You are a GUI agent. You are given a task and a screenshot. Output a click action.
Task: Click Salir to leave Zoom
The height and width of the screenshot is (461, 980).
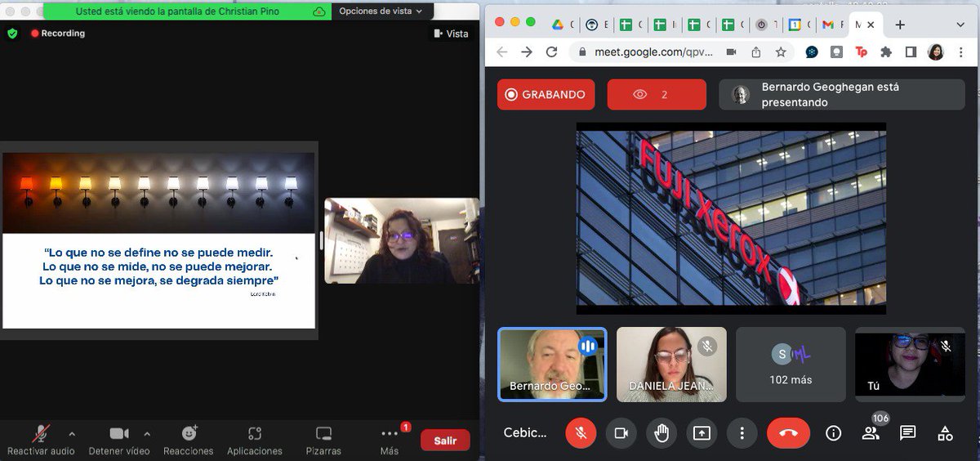pyautogui.click(x=445, y=441)
